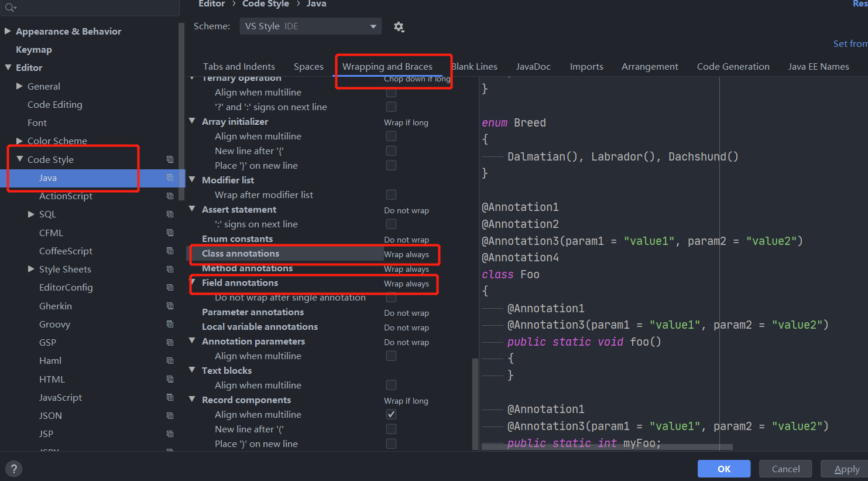Expand Appearance & Behavior tree node
Image resolution: width=868 pixels, height=481 pixels.
(x=8, y=31)
